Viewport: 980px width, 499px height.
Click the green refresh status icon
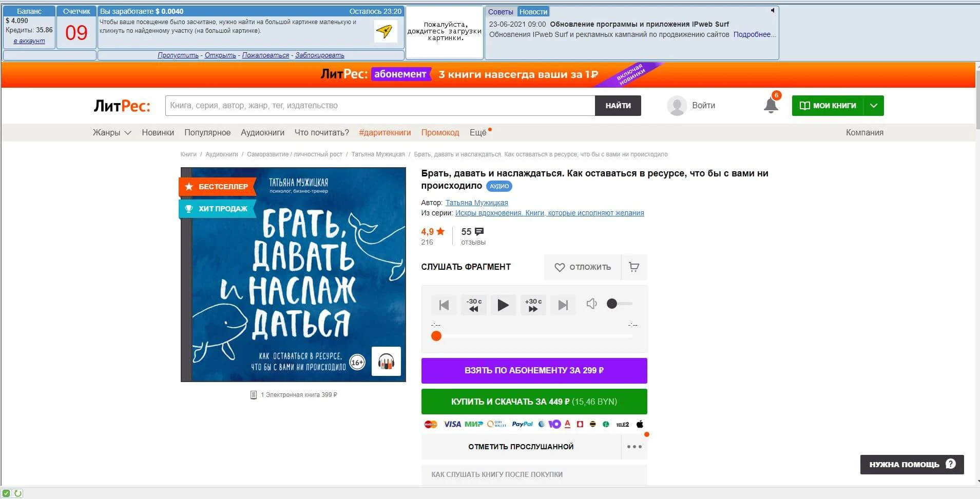click(x=18, y=493)
